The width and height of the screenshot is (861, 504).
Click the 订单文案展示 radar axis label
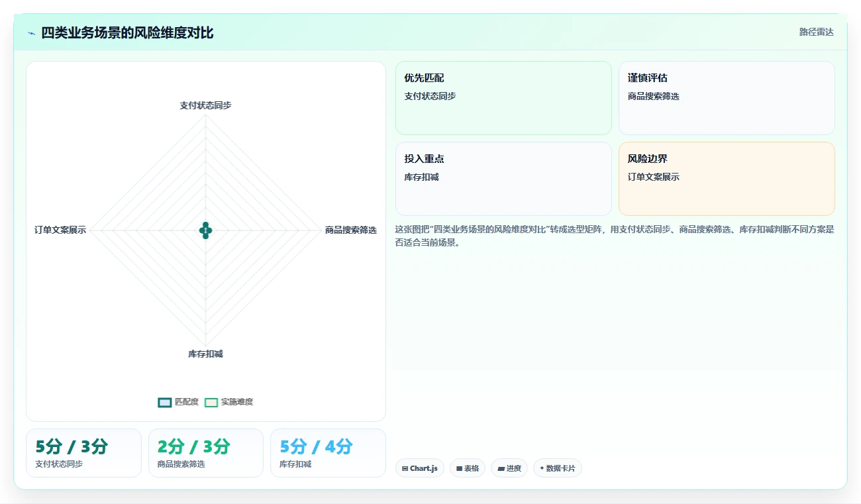[x=60, y=230]
